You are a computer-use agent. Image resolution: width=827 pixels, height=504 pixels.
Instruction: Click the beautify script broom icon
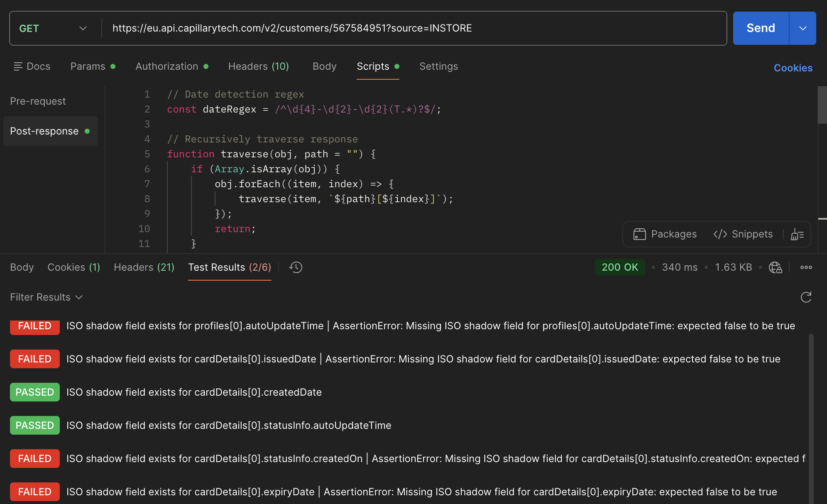(x=797, y=234)
